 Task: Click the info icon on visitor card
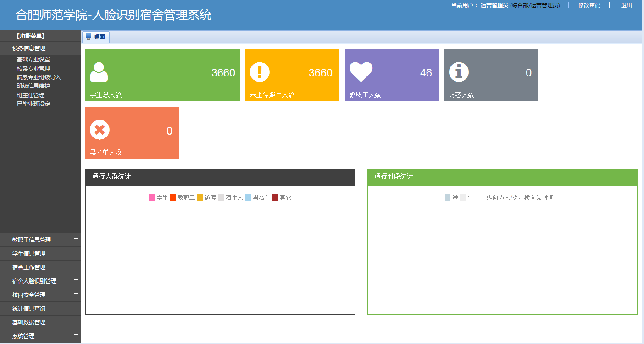[459, 72]
